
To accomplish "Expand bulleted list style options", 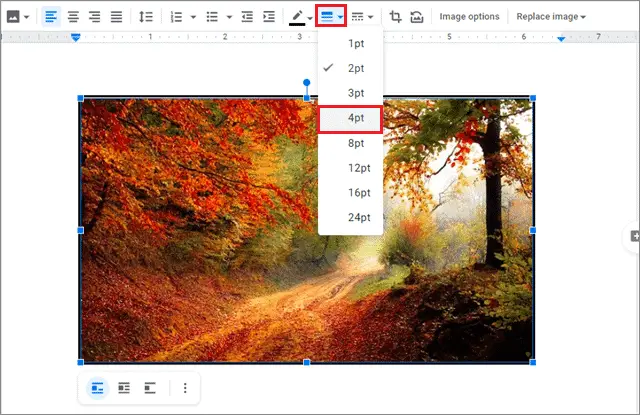I will [229, 17].
